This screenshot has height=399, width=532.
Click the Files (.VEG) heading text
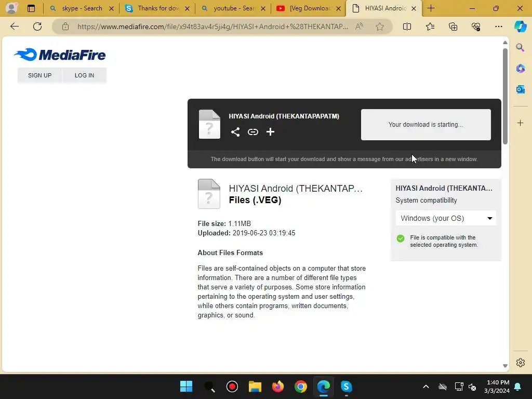tap(255, 200)
